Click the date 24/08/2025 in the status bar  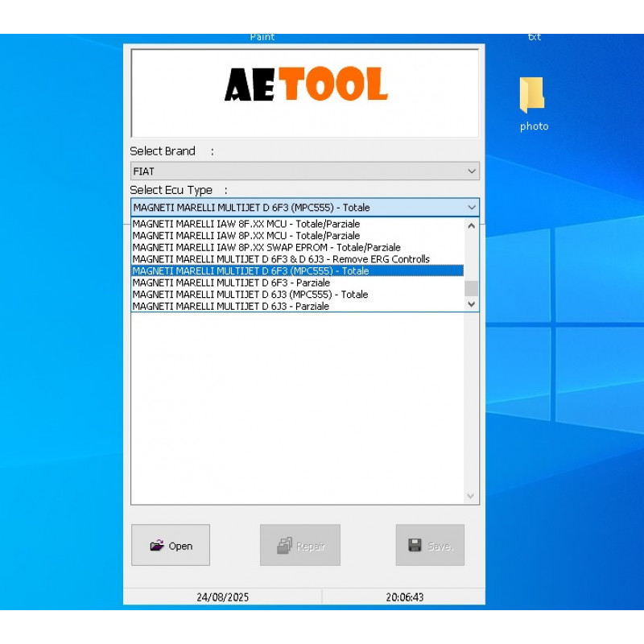pos(222,597)
